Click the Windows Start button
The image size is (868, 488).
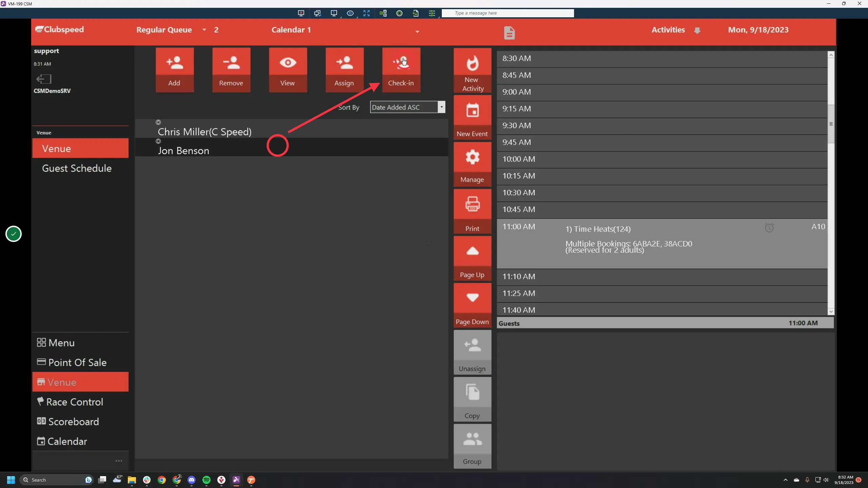point(11,480)
